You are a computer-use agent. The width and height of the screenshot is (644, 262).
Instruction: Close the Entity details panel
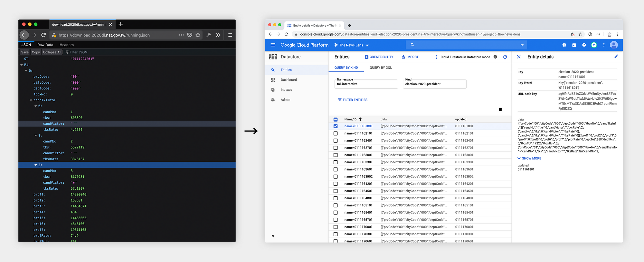coord(519,57)
